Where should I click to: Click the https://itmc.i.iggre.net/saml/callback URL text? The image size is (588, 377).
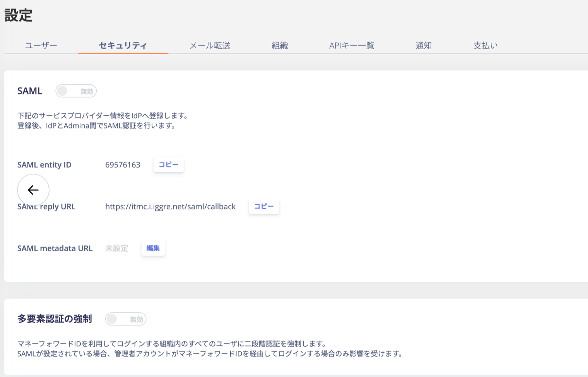(170, 207)
